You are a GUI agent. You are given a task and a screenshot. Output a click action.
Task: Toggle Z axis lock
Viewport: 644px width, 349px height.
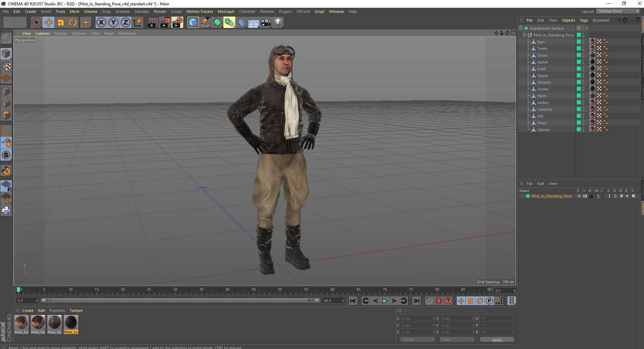click(x=125, y=23)
